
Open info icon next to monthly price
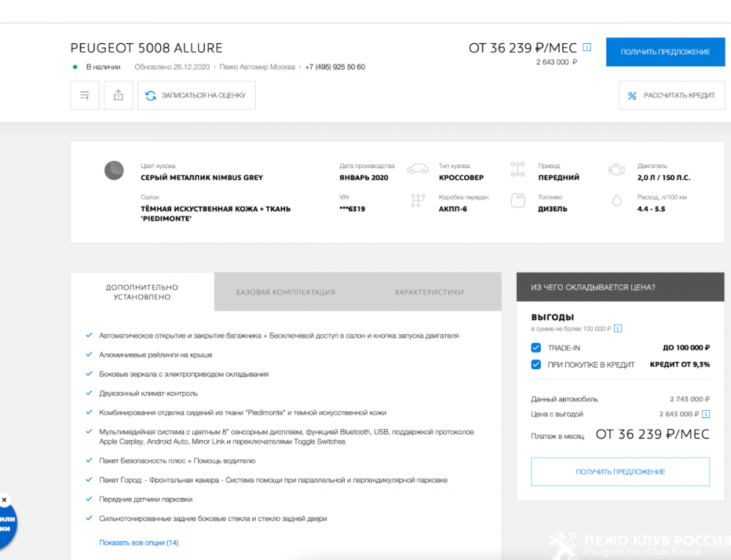[x=586, y=48]
